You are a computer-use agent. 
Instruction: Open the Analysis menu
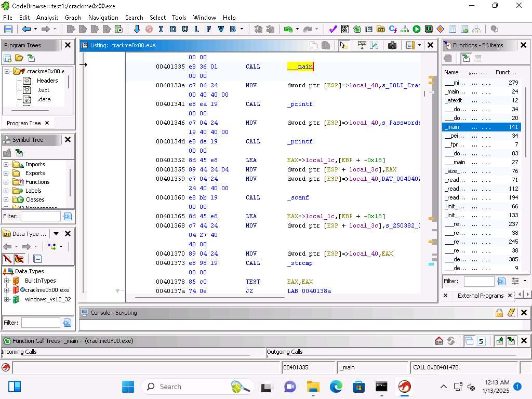tap(47, 17)
